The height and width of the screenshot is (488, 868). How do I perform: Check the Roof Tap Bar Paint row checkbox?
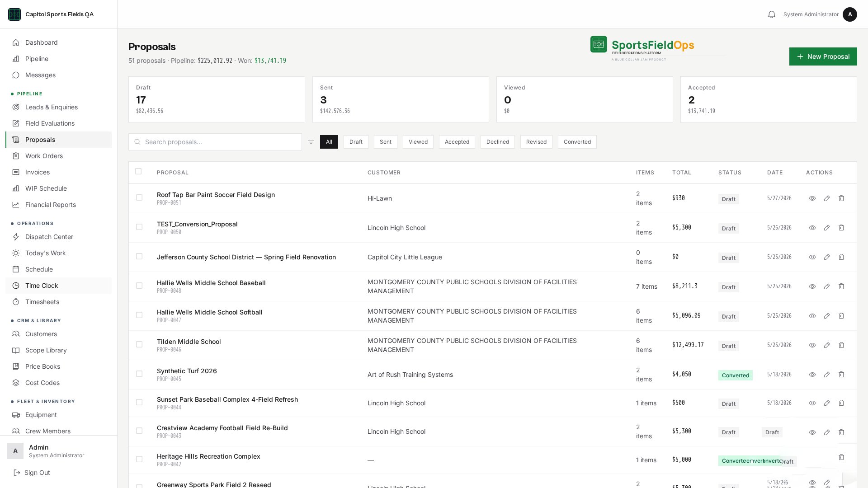(x=139, y=197)
